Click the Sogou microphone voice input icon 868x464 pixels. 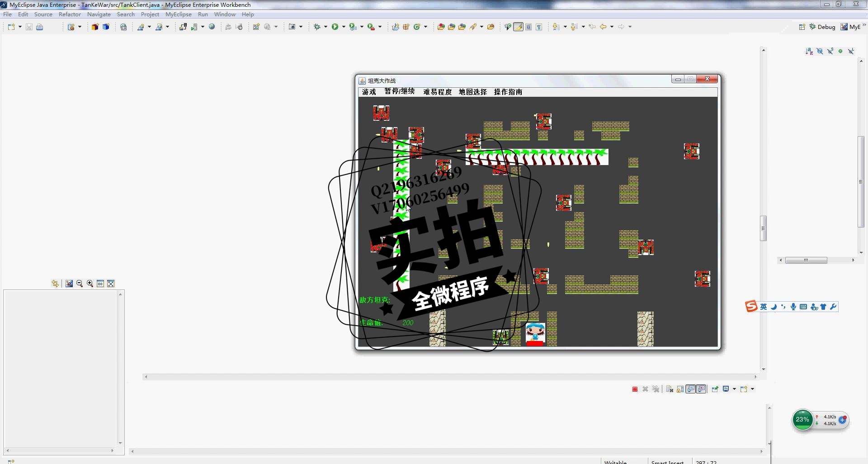(x=793, y=307)
